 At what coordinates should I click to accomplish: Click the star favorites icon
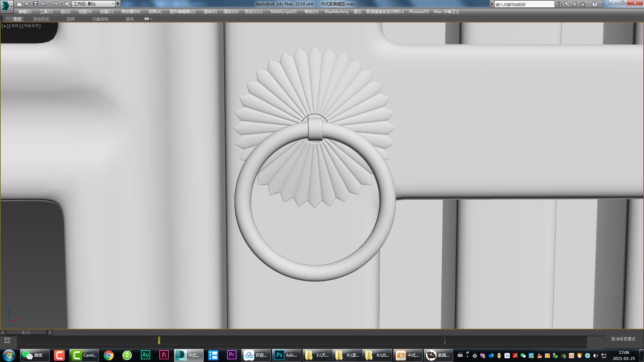[x=583, y=4]
